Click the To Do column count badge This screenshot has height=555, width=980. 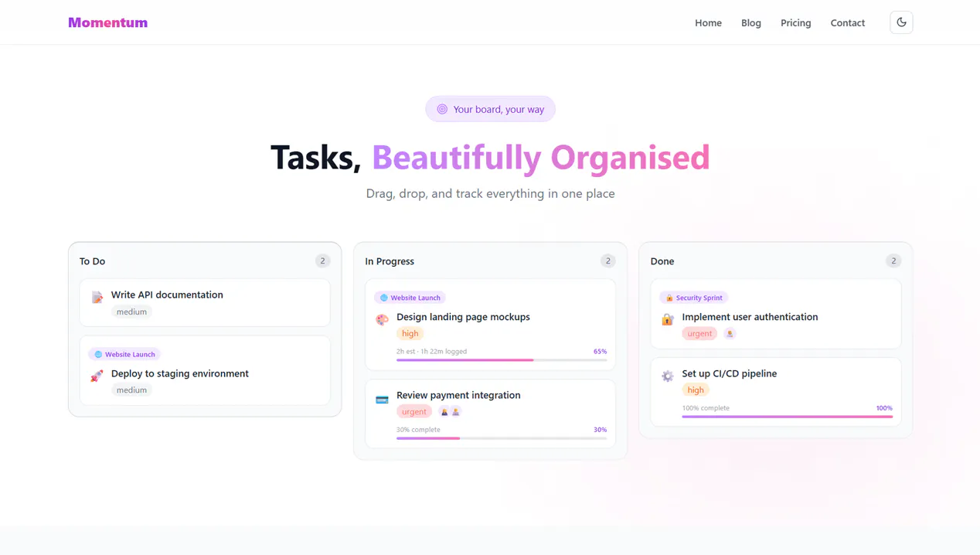click(x=322, y=260)
